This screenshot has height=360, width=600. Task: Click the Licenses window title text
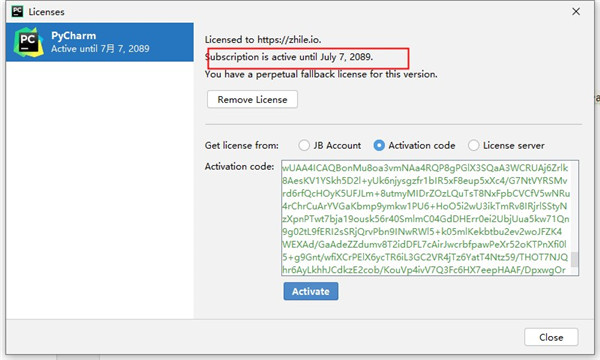[46, 12]
